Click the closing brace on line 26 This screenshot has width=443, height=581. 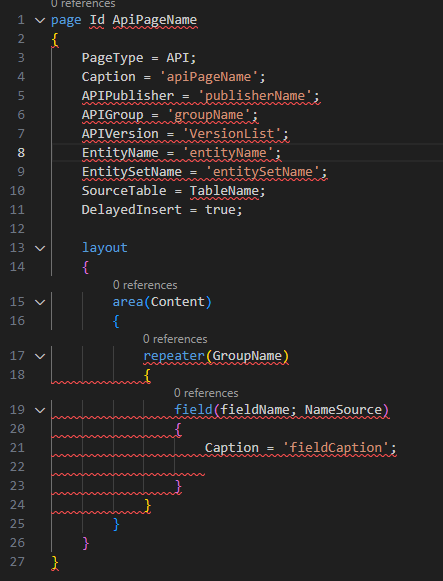(86, 543)
